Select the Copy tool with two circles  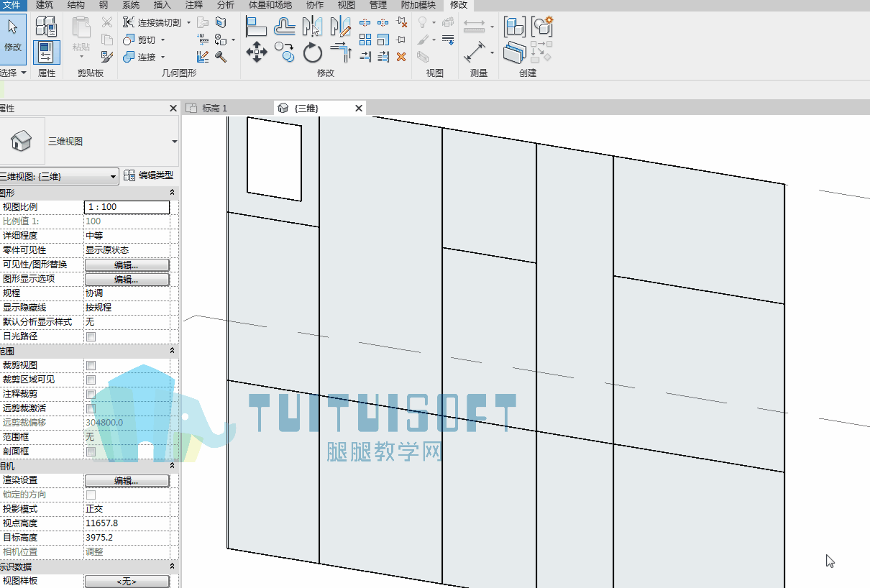(x=285, y=52)
